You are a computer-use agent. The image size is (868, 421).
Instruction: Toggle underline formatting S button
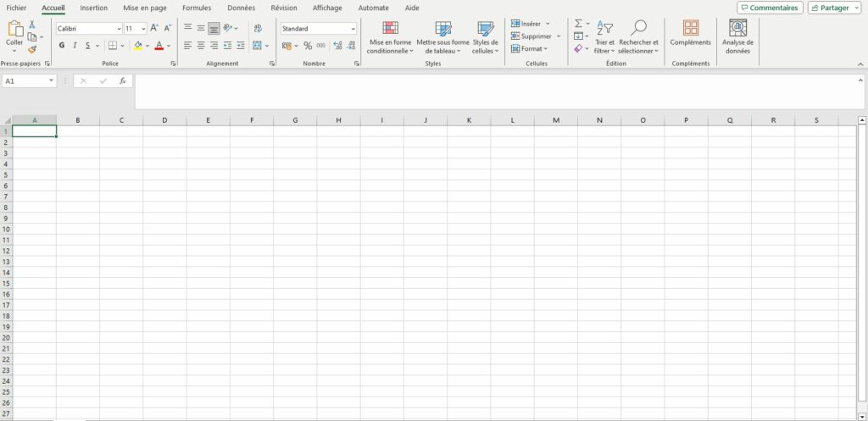pyautogui.click(x=87, y=46)
